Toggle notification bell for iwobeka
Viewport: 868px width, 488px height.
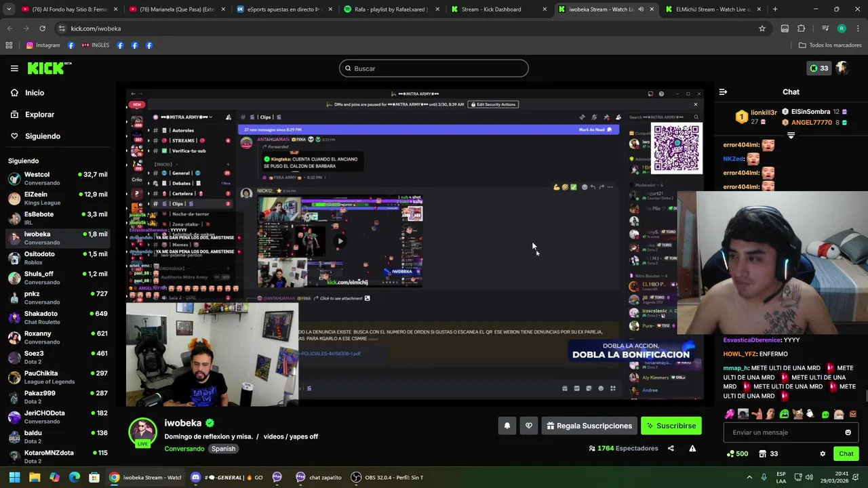point(507,426)
